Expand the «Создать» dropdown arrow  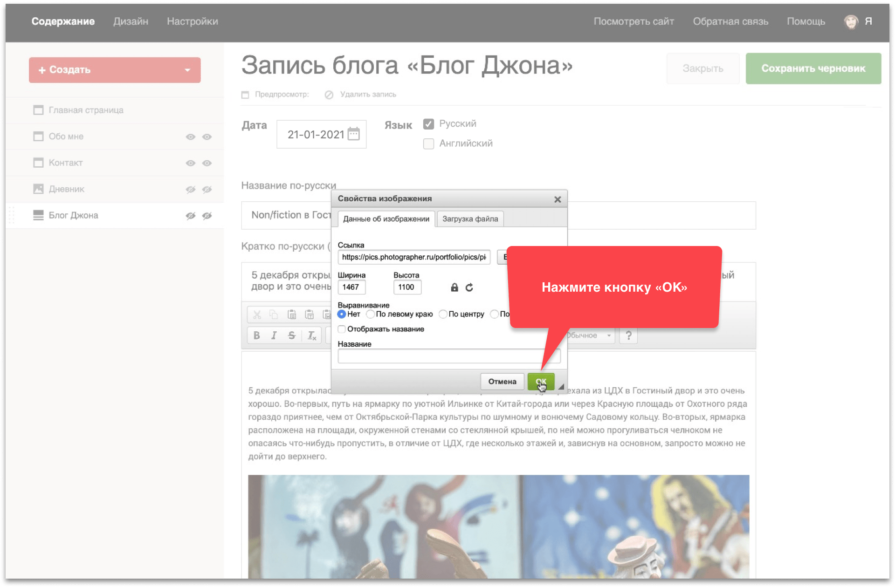[187, 70]
